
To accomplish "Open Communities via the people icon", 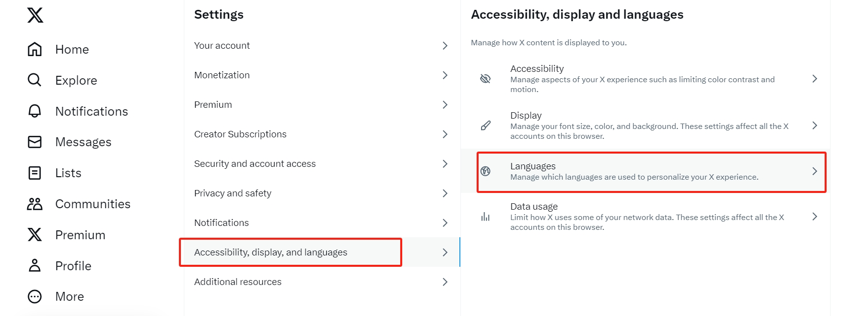I will [x=35, y=204].
